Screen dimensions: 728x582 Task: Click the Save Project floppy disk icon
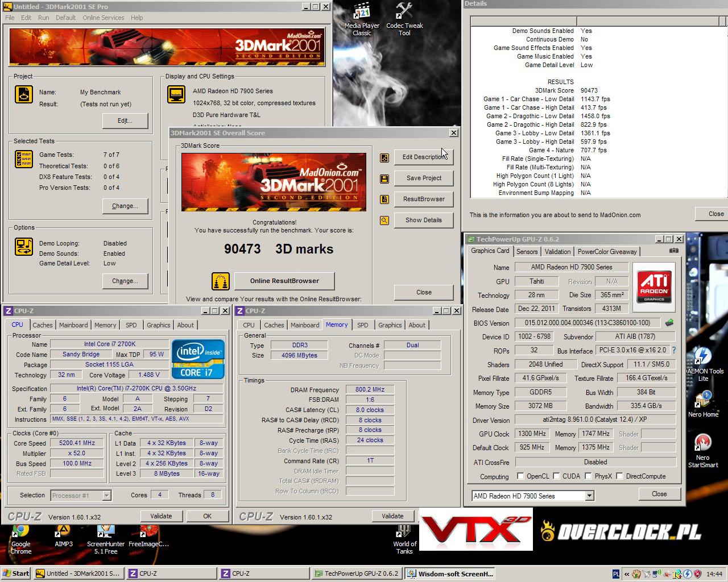coord(384,178)
